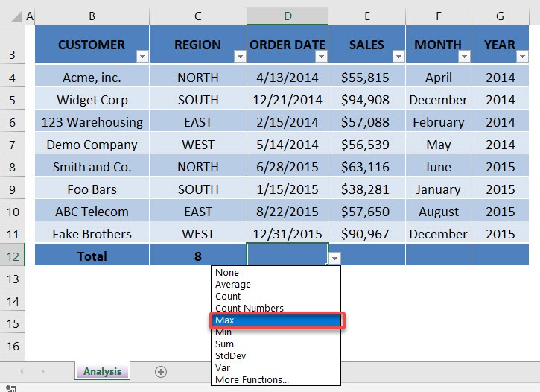The image size is (540, 392).
Task: Select column A header
Action: point(30,16)
